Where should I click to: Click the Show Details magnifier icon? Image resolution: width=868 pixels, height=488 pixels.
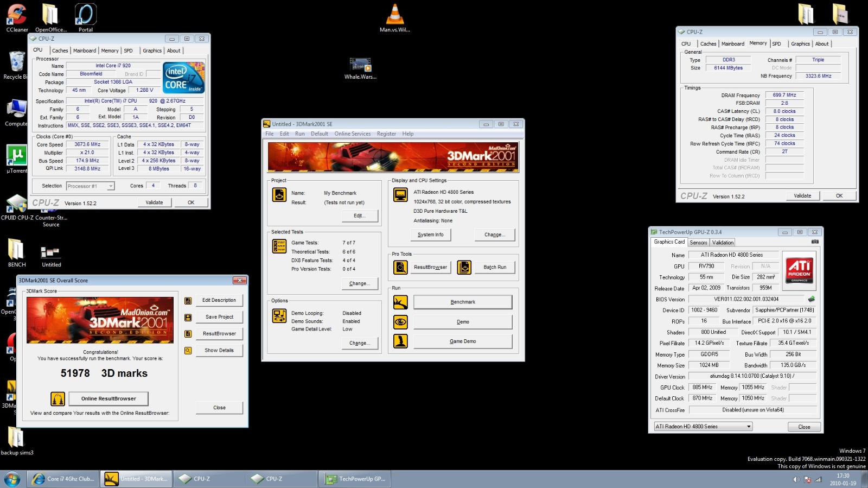click(x=188, y=351)
